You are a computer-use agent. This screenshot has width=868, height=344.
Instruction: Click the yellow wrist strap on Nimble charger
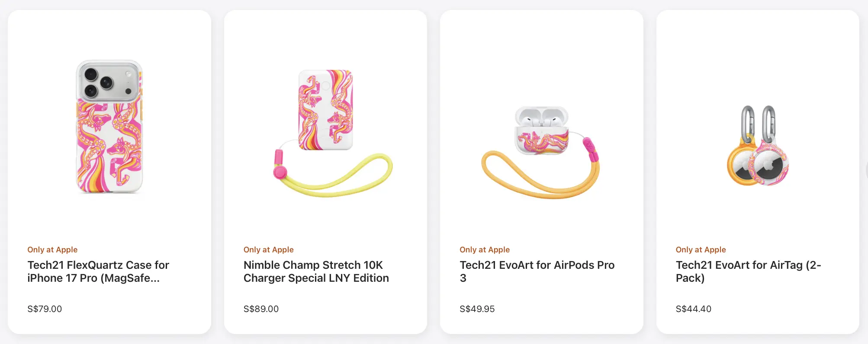coord(346,186)
